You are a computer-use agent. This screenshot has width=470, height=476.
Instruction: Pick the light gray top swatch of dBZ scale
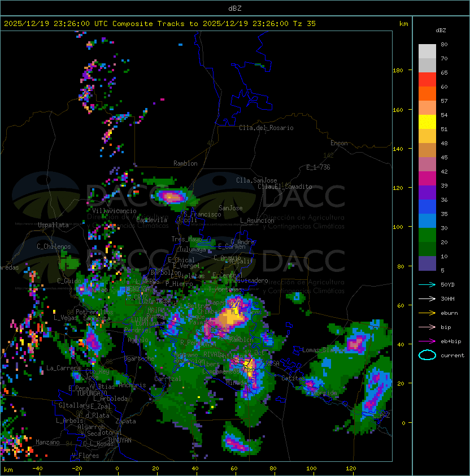(x=427, y=51)
